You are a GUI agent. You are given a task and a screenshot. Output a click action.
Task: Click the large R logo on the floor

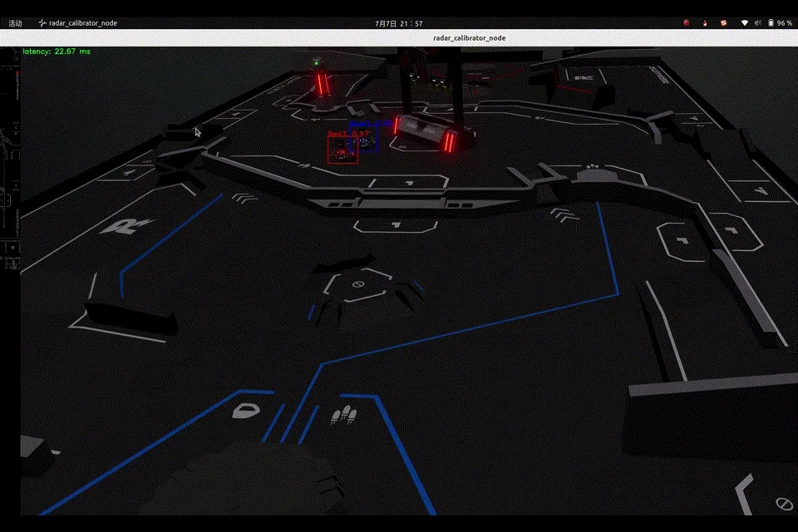(126, 225)
